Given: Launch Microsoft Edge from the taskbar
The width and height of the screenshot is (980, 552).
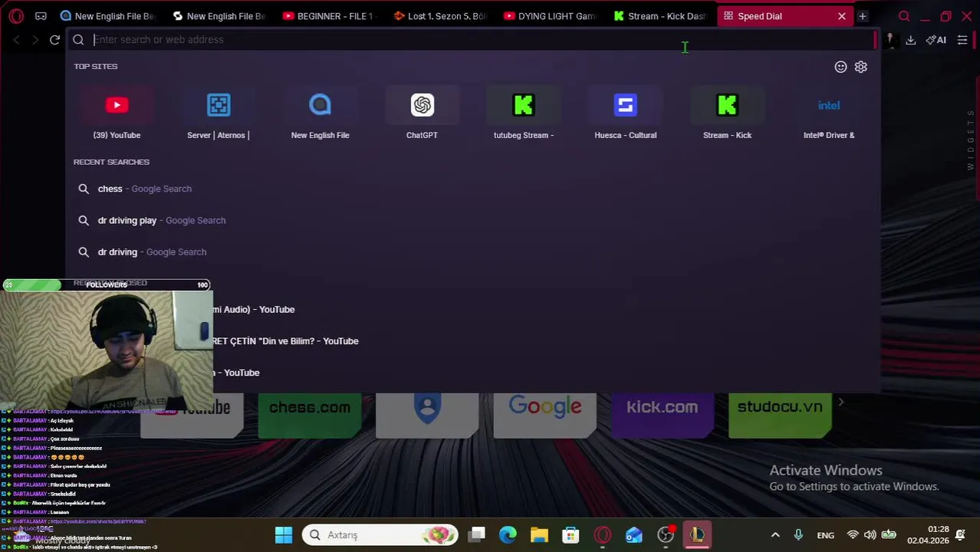Looking at the screenshot, I should coord(508,535).
